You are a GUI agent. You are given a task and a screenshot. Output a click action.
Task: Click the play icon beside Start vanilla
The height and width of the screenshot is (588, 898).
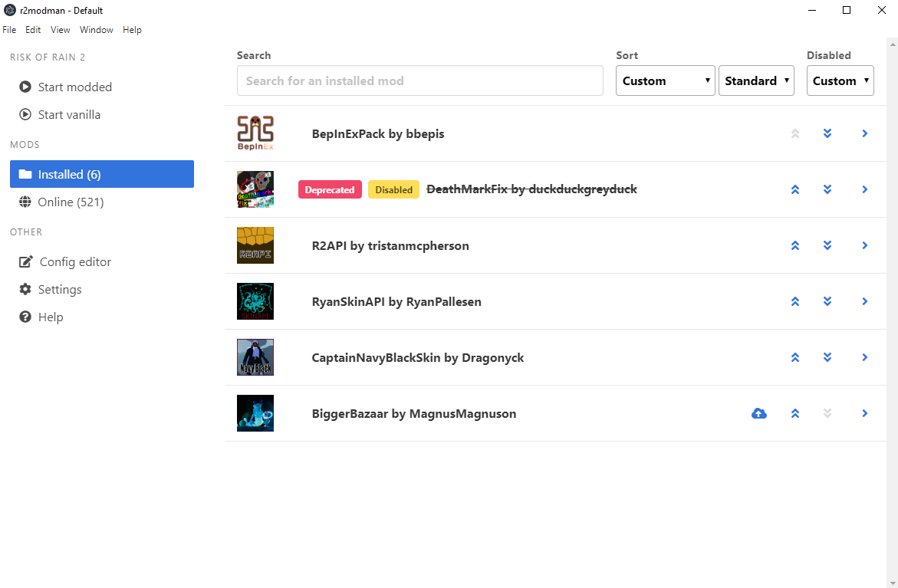pyautogui.click(x=25, y=114)
